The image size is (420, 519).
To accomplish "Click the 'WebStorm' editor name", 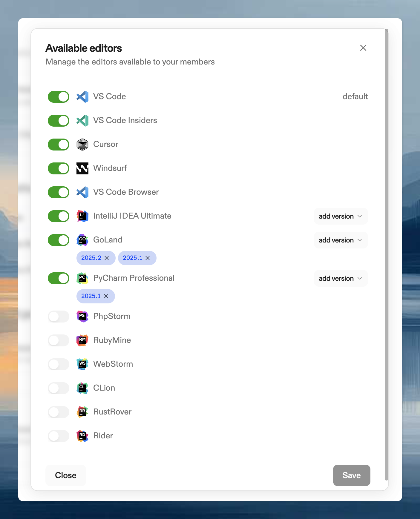I will (113, 364).
